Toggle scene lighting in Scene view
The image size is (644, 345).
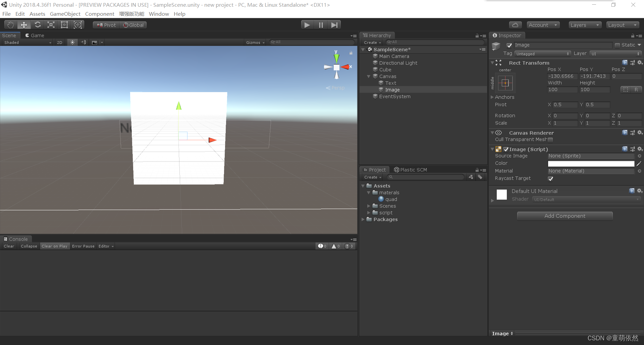(72, 42)
